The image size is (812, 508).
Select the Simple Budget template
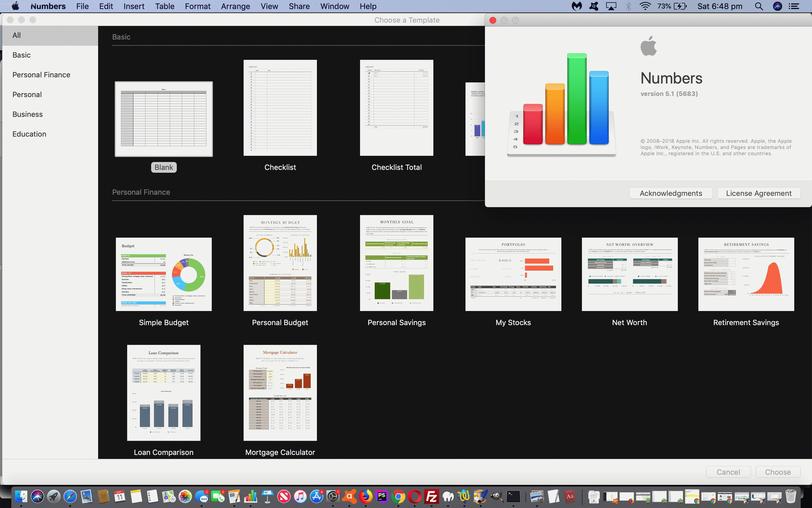(x=164, y=274)
